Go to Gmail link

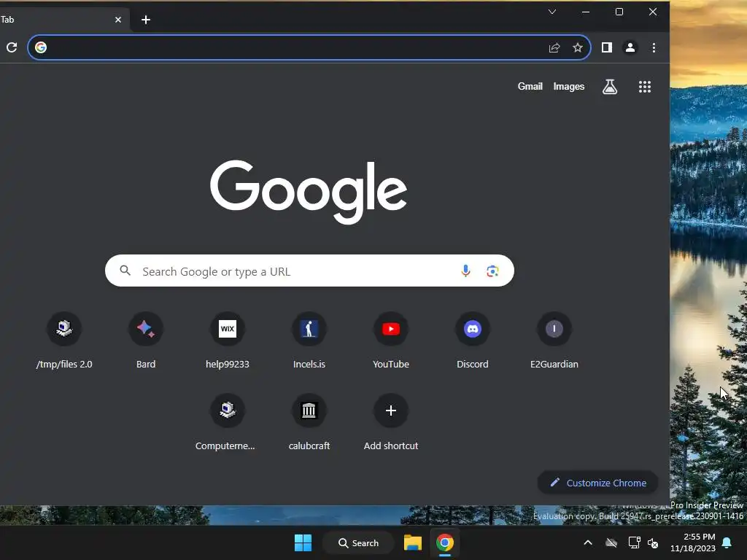(530, 86)
